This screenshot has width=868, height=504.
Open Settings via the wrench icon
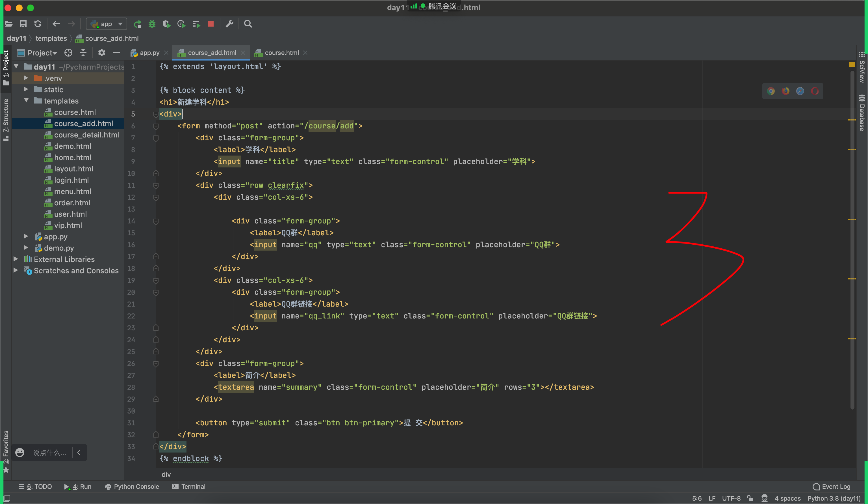click(229, 24)
